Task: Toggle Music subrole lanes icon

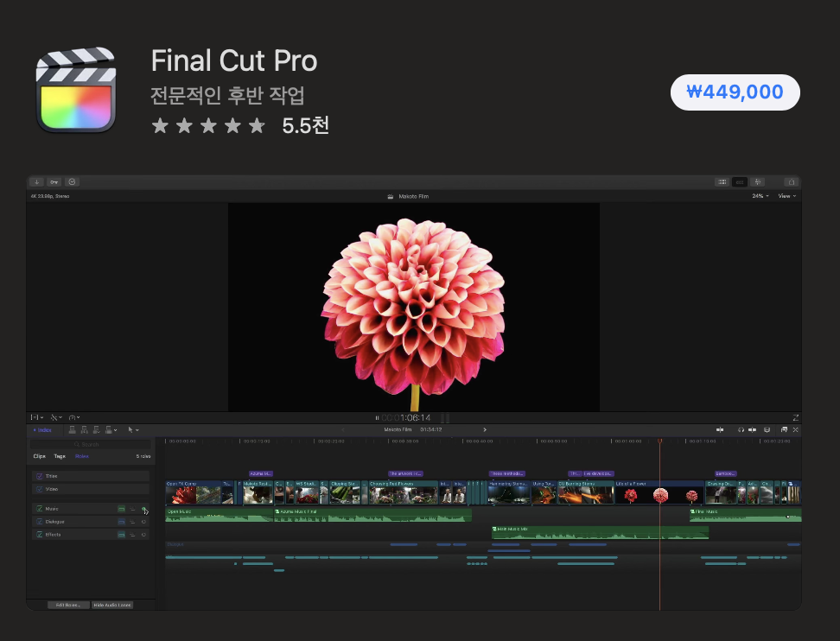Action: (132, 509)
